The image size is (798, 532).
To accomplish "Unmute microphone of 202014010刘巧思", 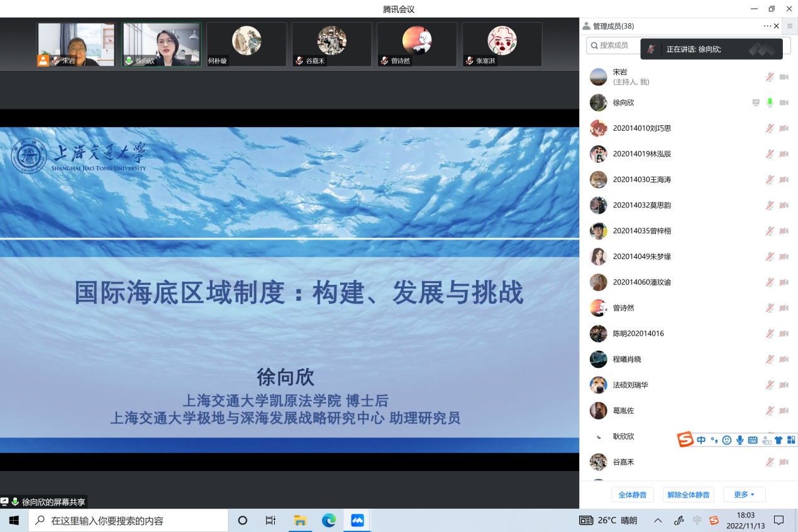I will [x=770, y=128].
